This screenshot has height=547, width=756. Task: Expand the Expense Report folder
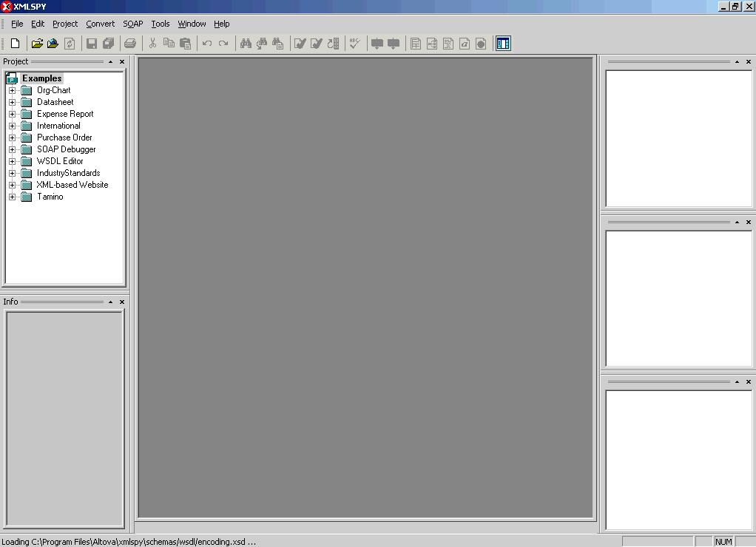click(x=12, y=115)
